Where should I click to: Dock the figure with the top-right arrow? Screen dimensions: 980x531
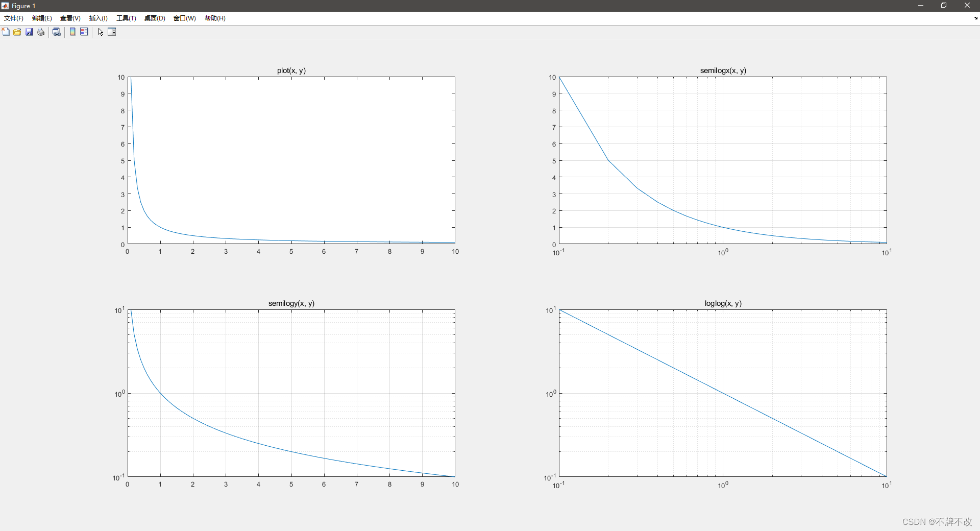pyautogui.click(x=975, y=18)
